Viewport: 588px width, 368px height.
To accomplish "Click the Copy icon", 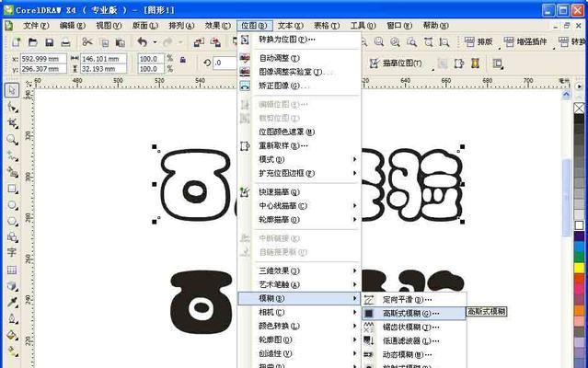I will (x=105, y=42).
